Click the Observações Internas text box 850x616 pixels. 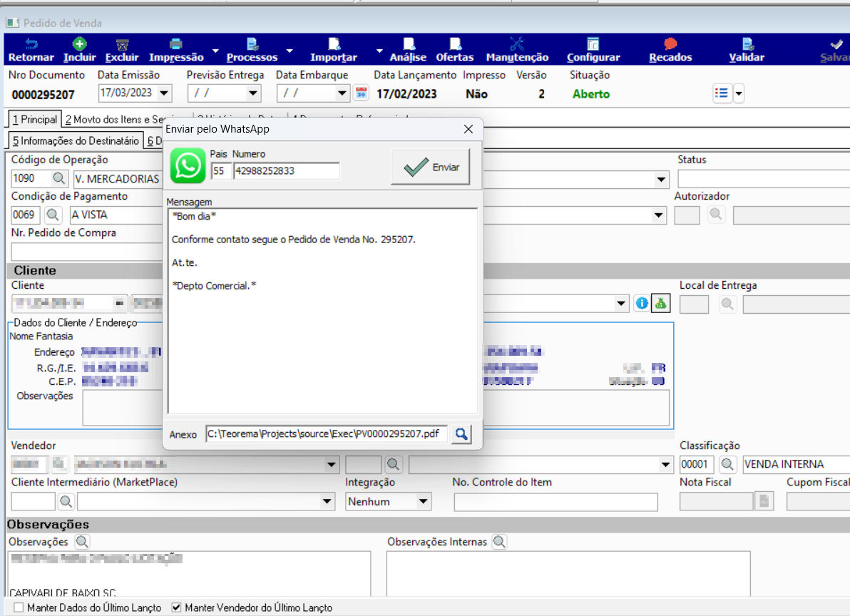(x=568, y=574)
